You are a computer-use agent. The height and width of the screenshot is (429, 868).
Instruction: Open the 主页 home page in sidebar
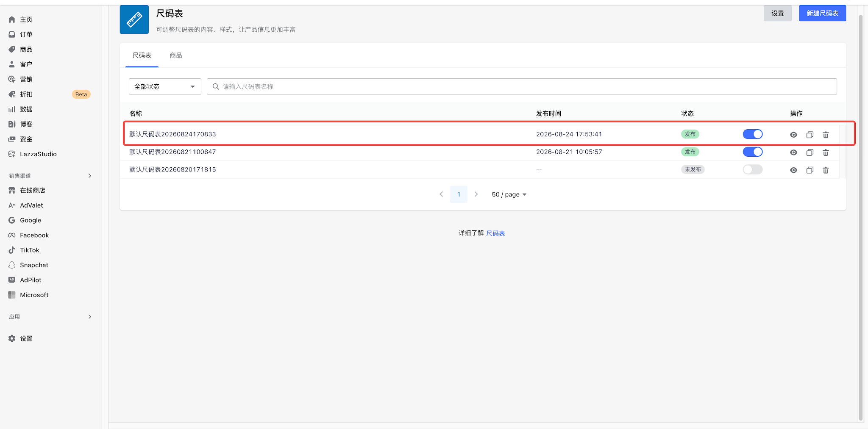pos(26,19)
